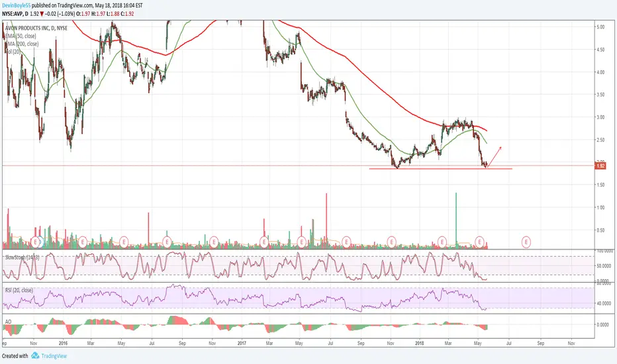The image size is (617, 364).
Task: Click the EMA (50, close) indicator label
Action: tap(21, 36)
